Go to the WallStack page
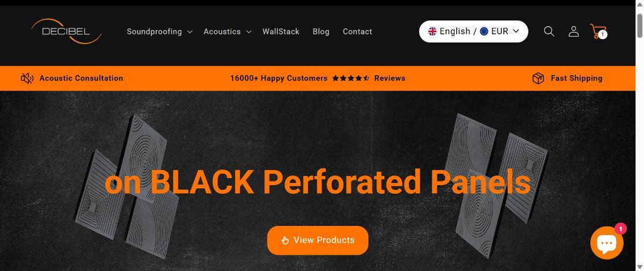 pyautogui.click(x=281, y=32)
